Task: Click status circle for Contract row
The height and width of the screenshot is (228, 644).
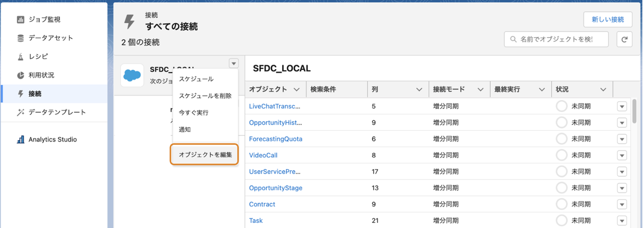Action: tap(562, 204)
